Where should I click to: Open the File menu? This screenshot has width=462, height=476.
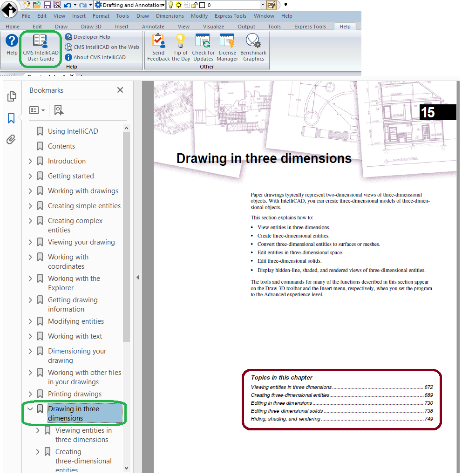26,16
